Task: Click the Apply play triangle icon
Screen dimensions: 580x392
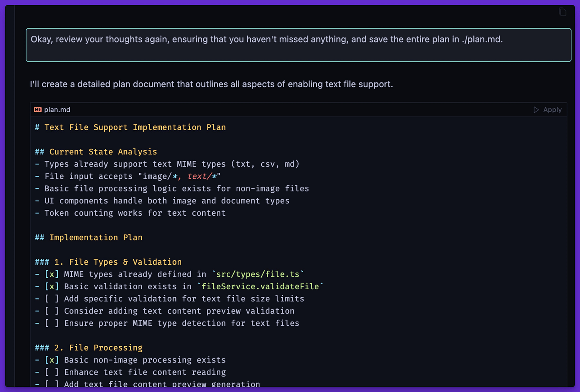Action: [536, 110]
